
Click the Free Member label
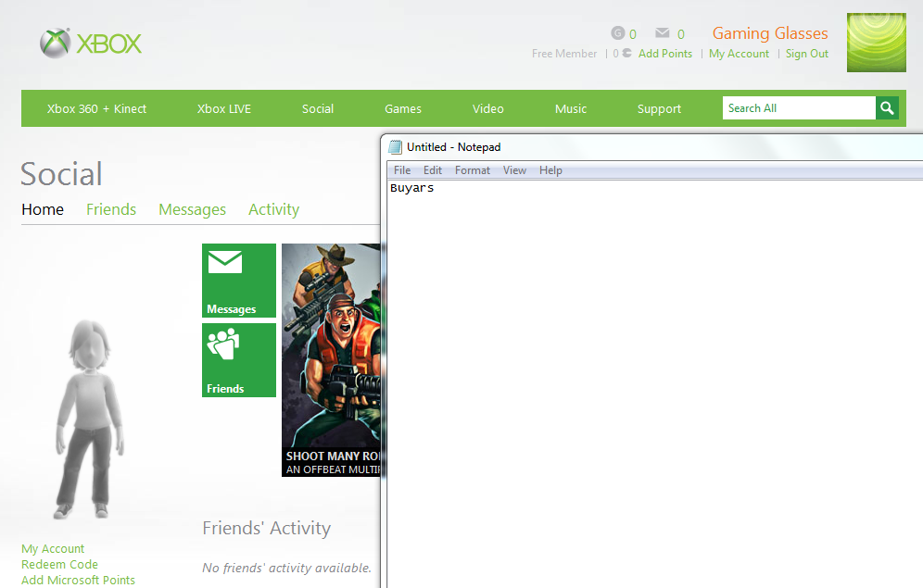[564, 54]
